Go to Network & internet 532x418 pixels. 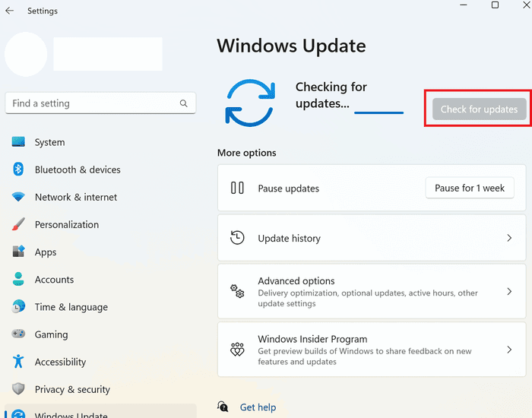[76, 197]
